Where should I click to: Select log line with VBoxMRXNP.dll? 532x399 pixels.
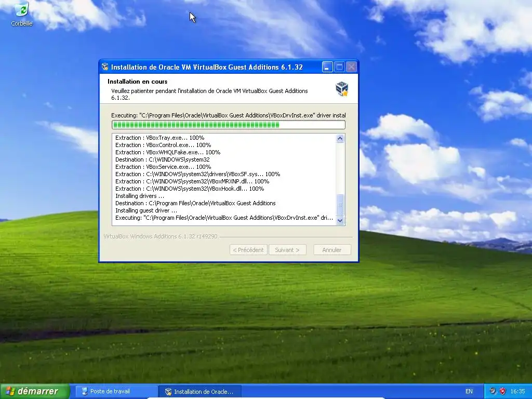tap(192, 181)
